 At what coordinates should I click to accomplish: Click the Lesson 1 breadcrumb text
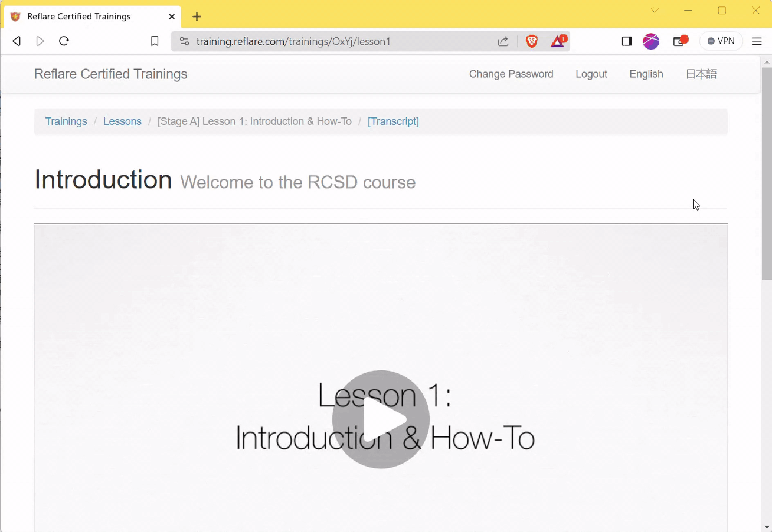[254, 121]
